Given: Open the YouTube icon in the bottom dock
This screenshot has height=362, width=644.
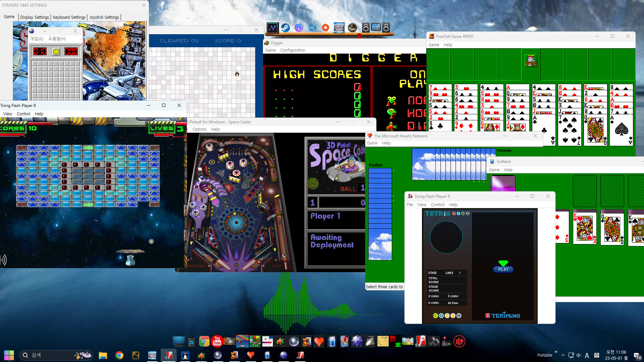Looking at the screenshot, I should [x=217, y=341].
